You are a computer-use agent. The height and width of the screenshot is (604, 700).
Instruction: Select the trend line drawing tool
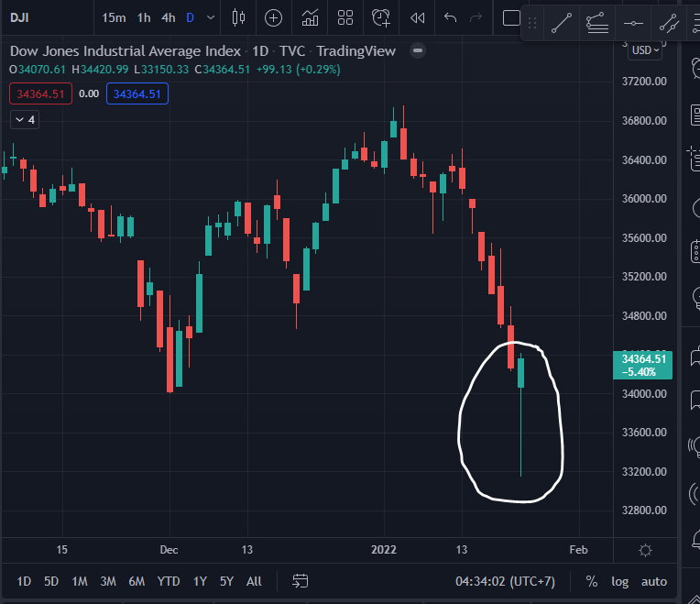(x=561, y=23)
